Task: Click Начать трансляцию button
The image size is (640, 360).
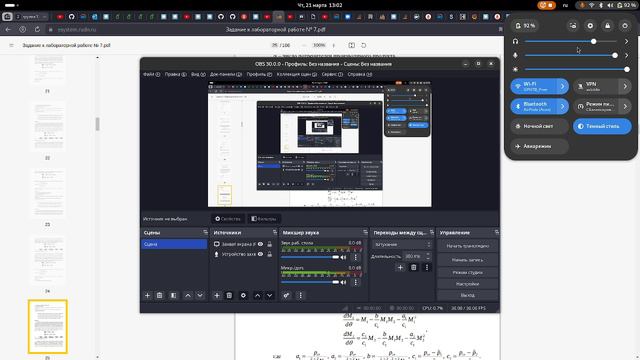Action: [x=467, y=246]
